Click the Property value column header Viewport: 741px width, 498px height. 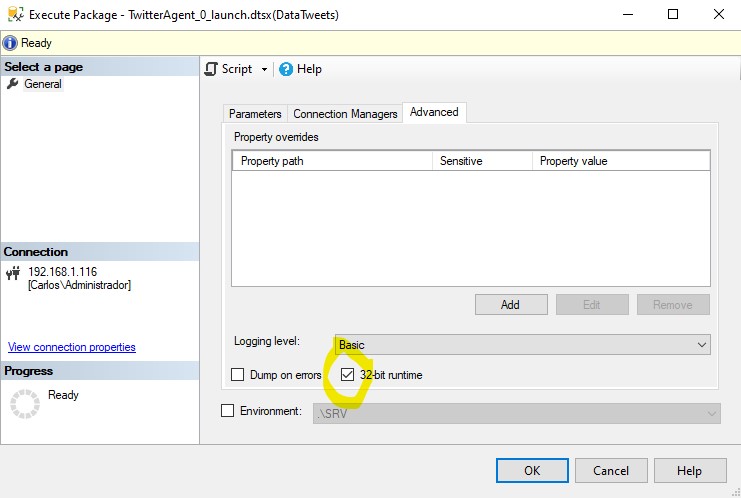click(x=621, y=161)
